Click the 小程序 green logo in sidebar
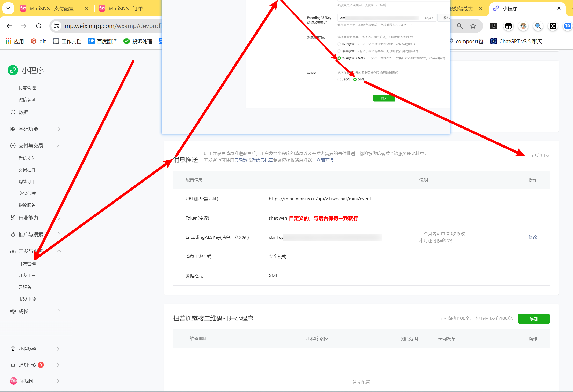Screen dimensions: 573x392 pyautogui.click(x=13, y=70)
